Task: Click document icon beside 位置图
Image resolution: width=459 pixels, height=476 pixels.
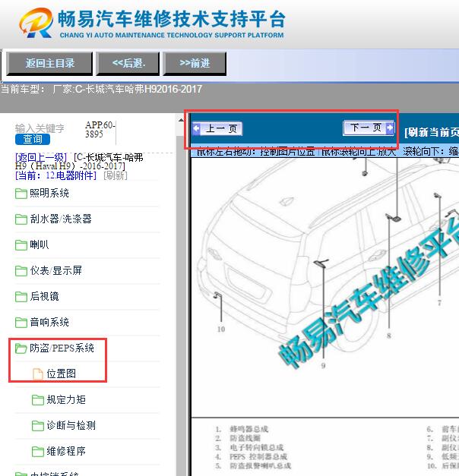Action: click(x=38, y=374)
